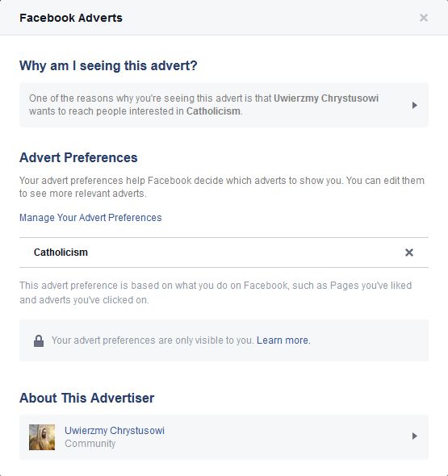
Task: Open the Uwierzmy Chrystusowi profile thumbnail
Action: [x=42, y=437]
